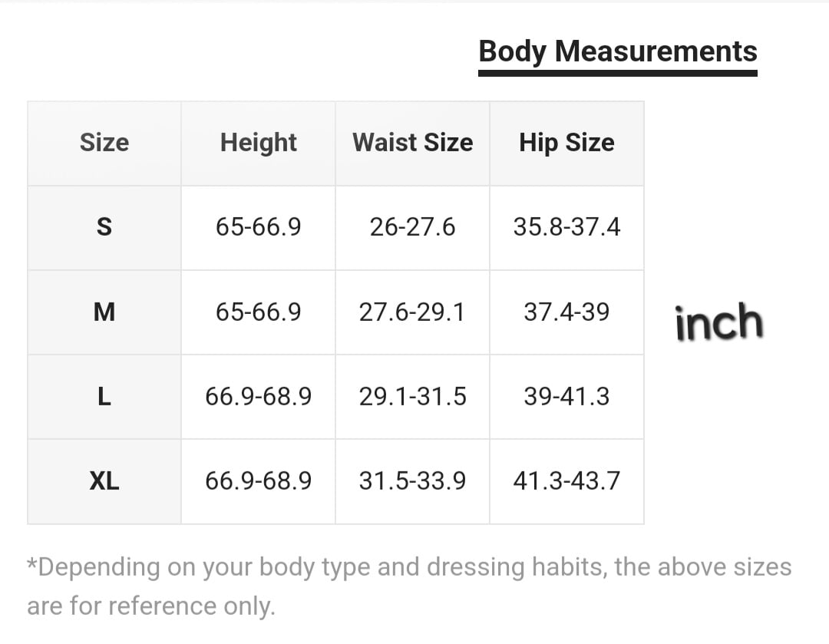Select the S size row label

click(x=104, y=227)
